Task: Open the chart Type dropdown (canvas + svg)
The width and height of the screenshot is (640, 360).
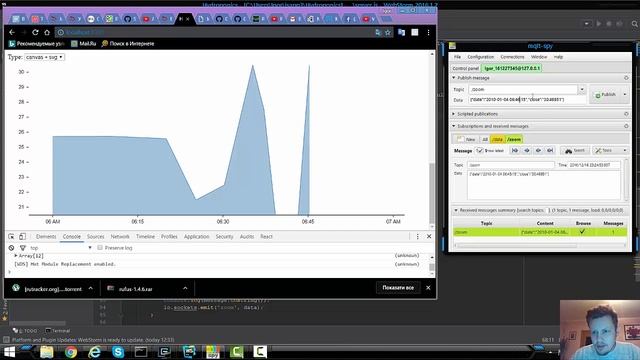Action: 44,57
